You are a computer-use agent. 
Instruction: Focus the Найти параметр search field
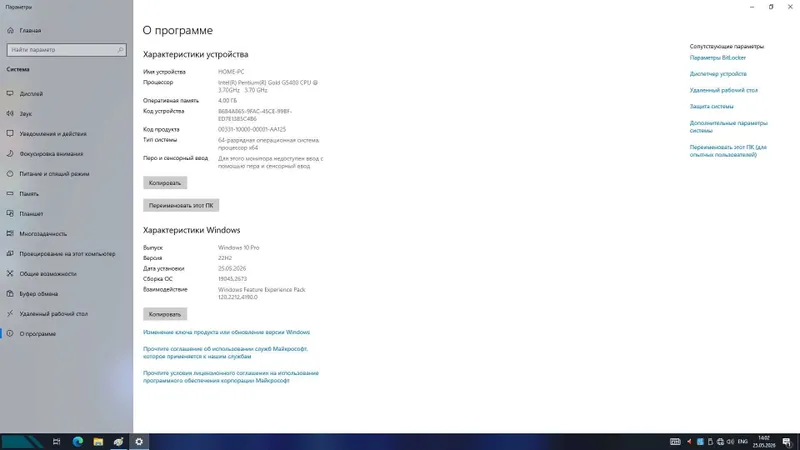pyautogui.click(x=66, y=50)
